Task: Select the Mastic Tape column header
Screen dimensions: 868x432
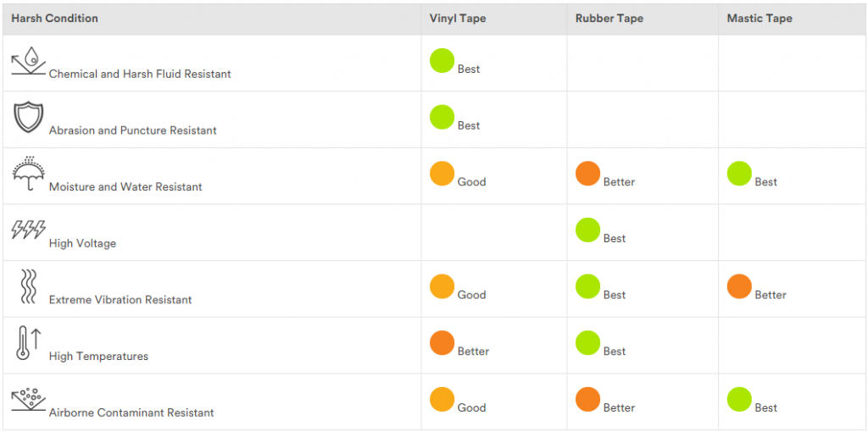Action: tap(759, 19)
